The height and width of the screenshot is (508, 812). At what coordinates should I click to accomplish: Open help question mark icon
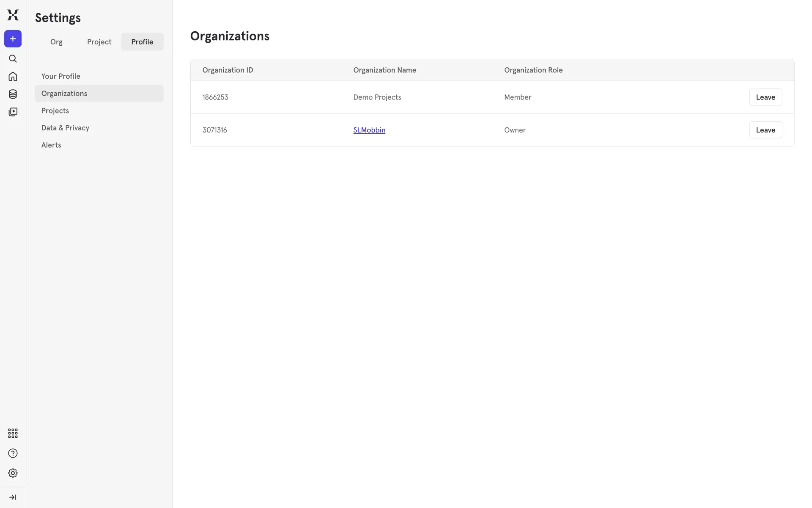13,453
